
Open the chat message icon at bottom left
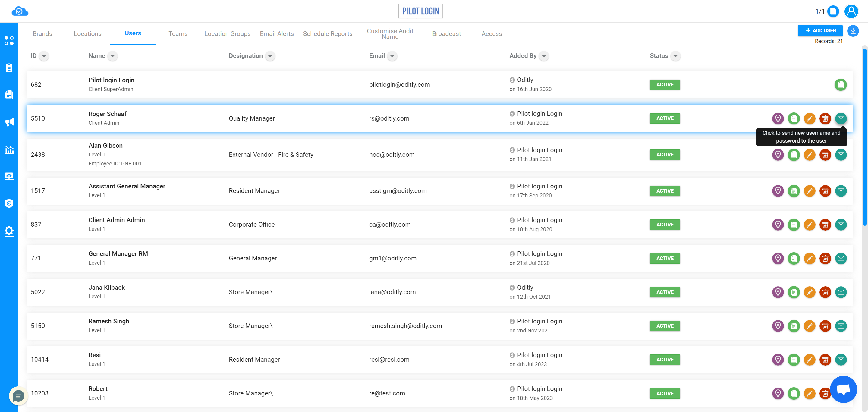(18, 395)
